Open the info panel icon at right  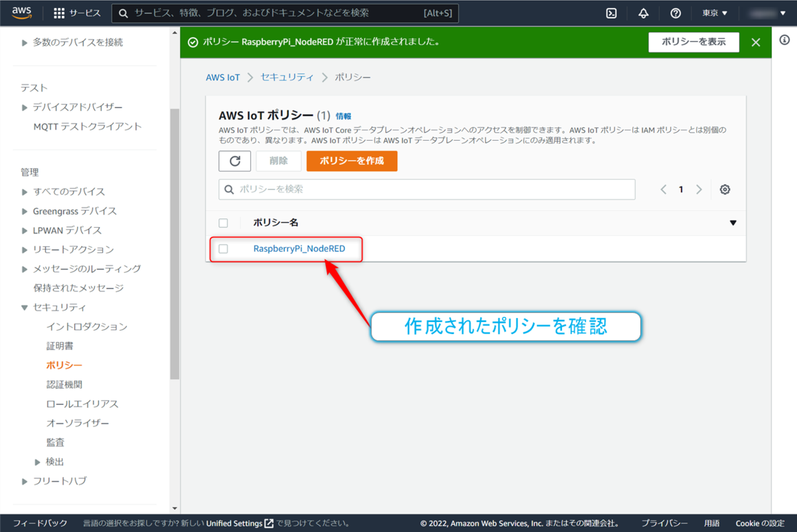click(x=784, y=41)
